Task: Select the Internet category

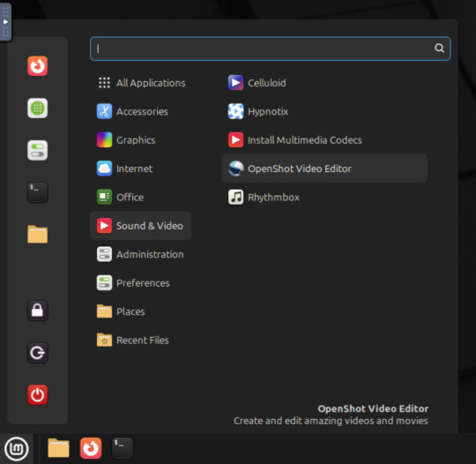Action: [x=140, y=168]
